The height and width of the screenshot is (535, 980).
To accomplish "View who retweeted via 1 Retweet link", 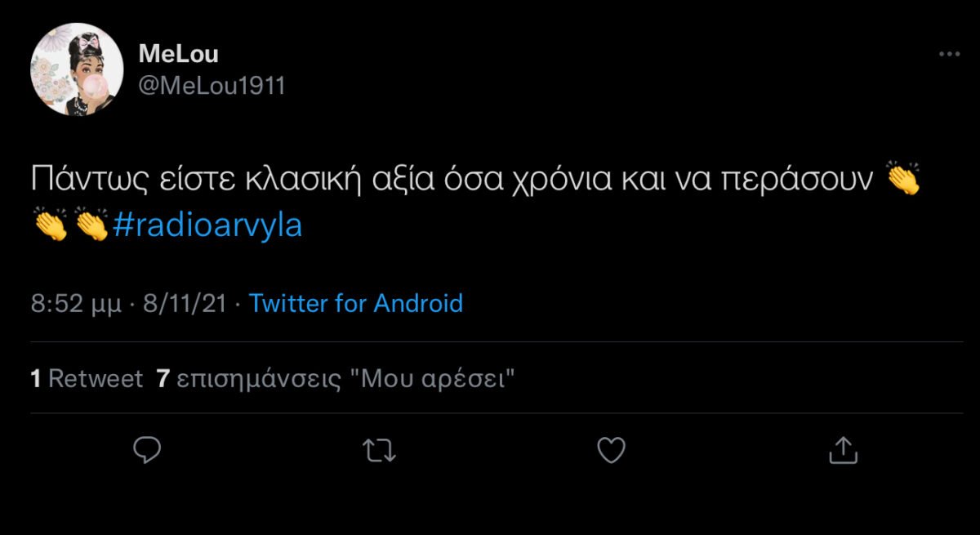I will [86, 377].
